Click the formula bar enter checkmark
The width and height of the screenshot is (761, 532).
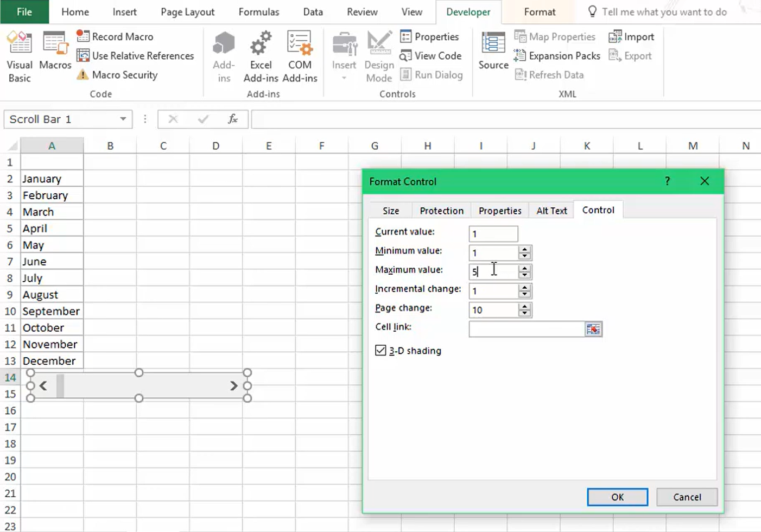click(x=203, y=119)
